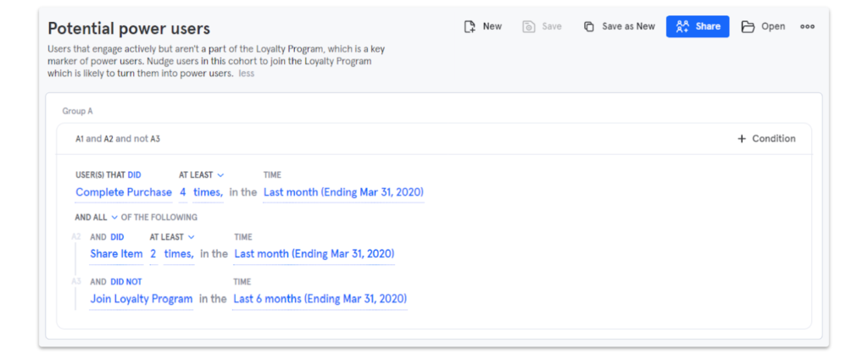Click the New button label
Viewport: 868px width, 354px height.
point(492,26)
